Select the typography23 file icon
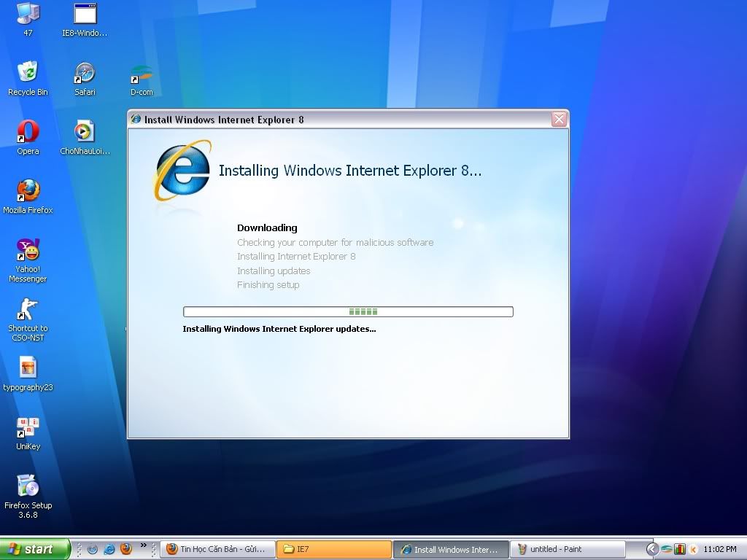The height and width of the screenshot is (560, 747). click(x=28, y=368)
